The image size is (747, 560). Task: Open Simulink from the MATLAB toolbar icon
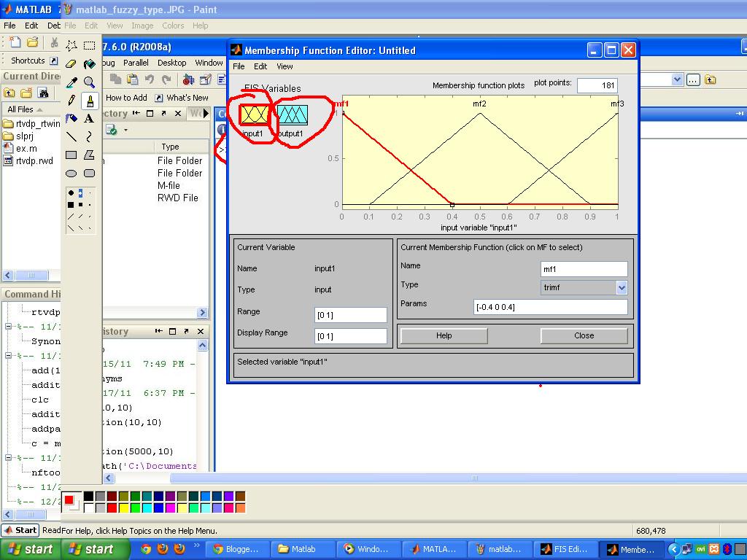pyautogui.click(x=188, y=79)
